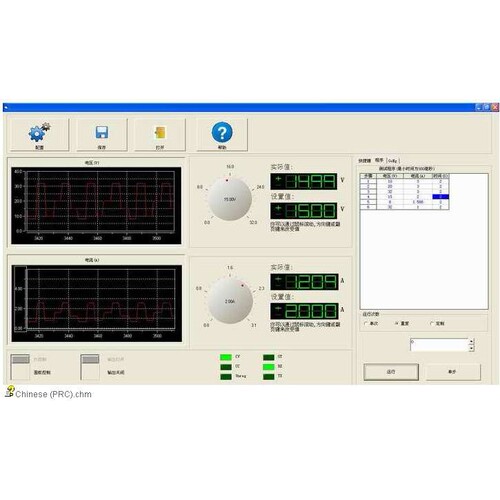
Task: Click the 15.00 V set voltage display
Action: pyautogui.click(x=304, y=211)
